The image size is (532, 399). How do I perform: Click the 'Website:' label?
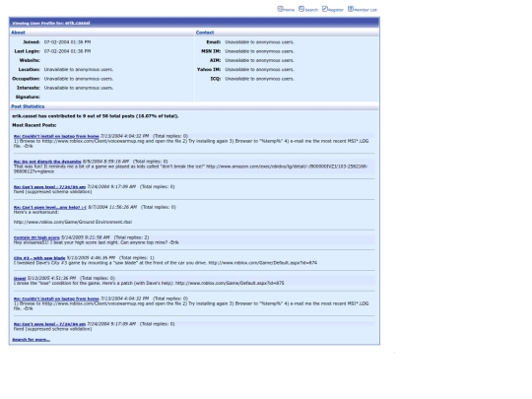(x=30, y=60)
